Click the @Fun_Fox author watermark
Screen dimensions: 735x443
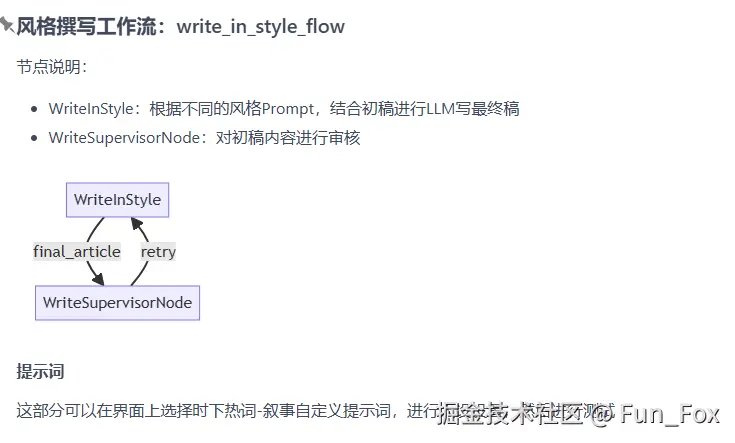coord(655,414)
